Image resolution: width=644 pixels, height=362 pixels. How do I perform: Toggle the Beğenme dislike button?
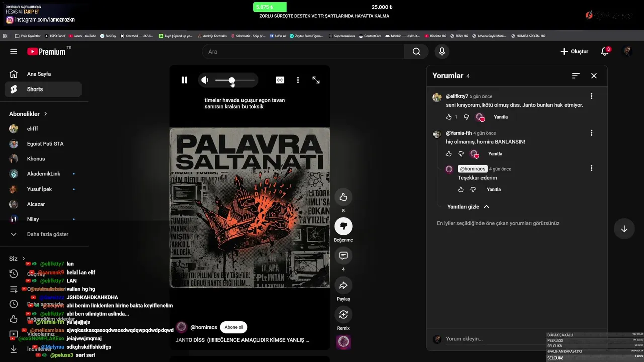coord(343,226)
